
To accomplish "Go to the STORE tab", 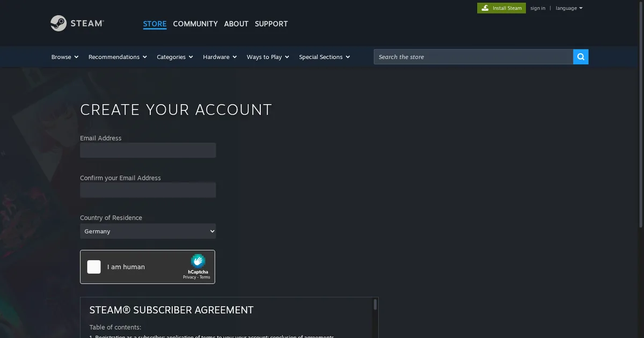I will [x=155, y=24].
